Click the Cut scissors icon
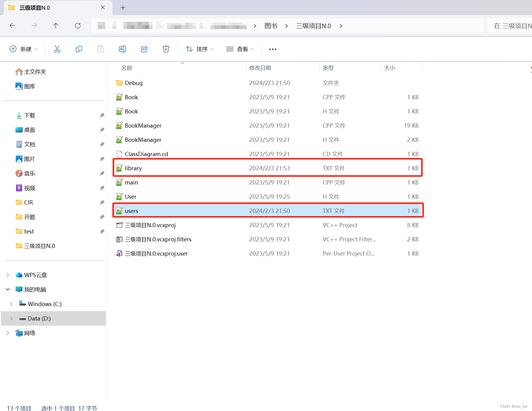 point(57,49)
